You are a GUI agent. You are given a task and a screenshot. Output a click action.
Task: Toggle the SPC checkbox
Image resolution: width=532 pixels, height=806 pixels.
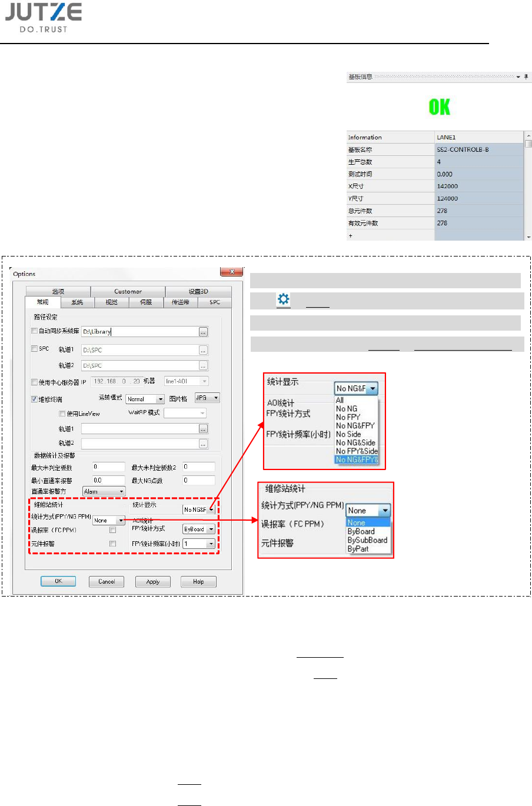pyautogui.click(x=34, y=349)
